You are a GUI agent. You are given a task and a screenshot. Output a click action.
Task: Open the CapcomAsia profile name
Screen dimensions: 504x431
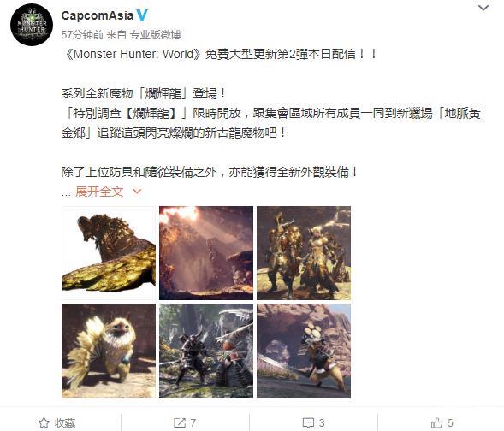(97, 15)
